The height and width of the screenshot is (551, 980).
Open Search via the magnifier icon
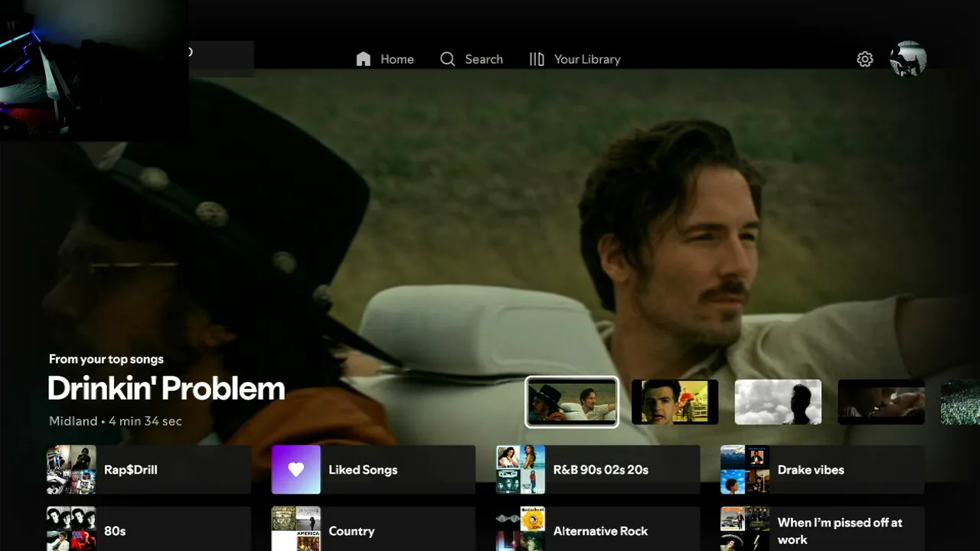448,59
